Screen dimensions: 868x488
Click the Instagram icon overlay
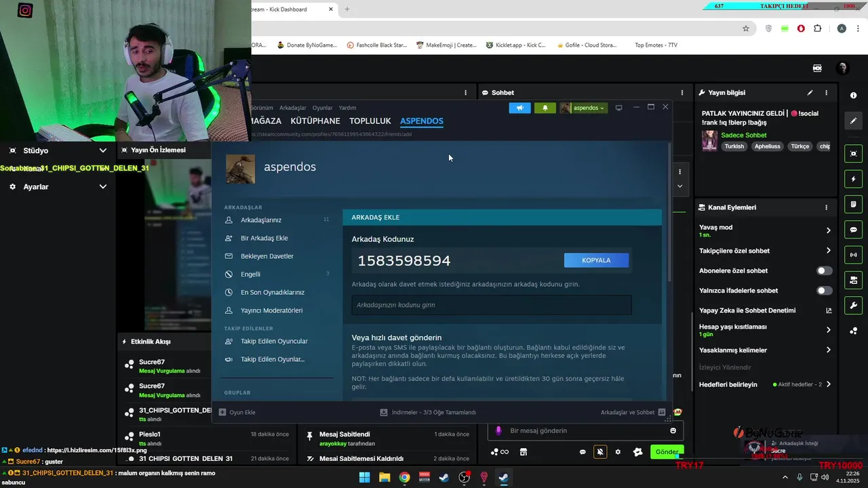click(x=25, y=10)
